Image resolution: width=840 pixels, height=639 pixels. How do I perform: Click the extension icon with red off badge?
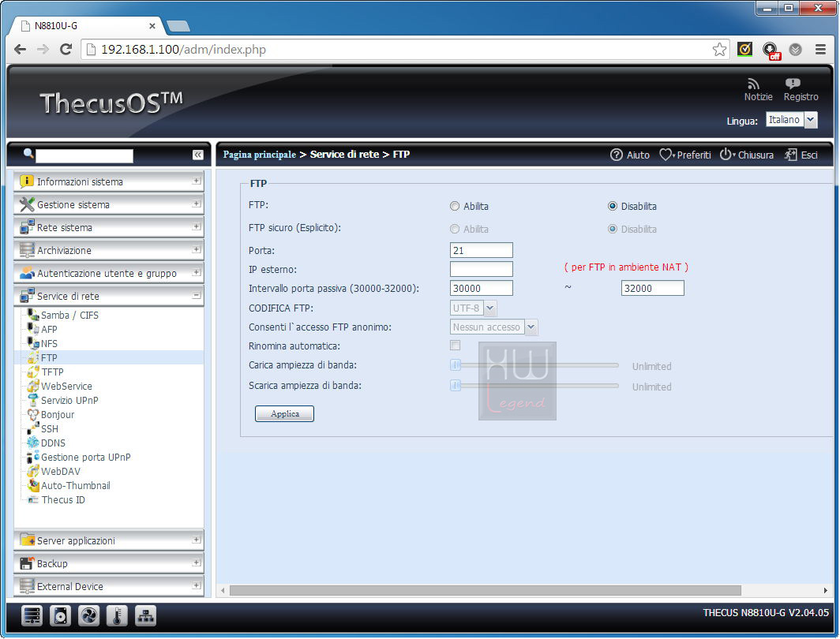coord(771,50)
